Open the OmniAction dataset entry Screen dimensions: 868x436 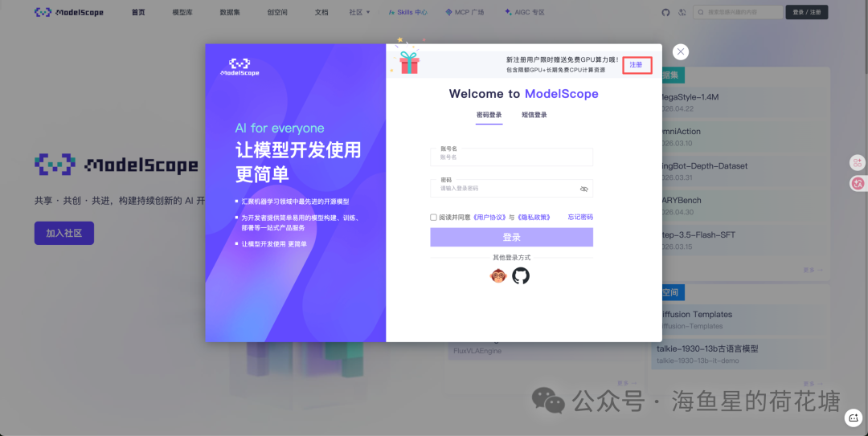coord(741,137)
